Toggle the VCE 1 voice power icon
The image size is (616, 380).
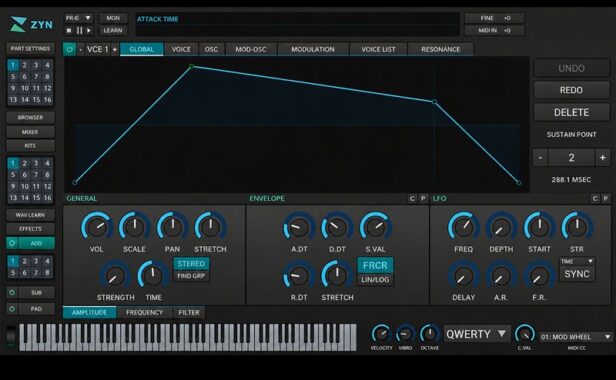(70, 50)
